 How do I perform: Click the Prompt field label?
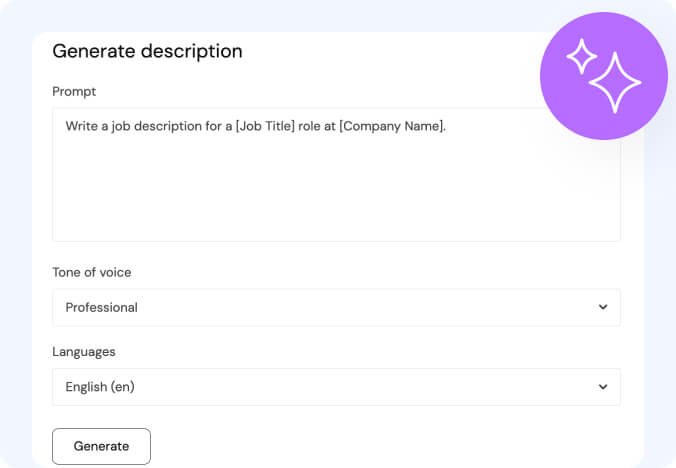pos(73,91)
